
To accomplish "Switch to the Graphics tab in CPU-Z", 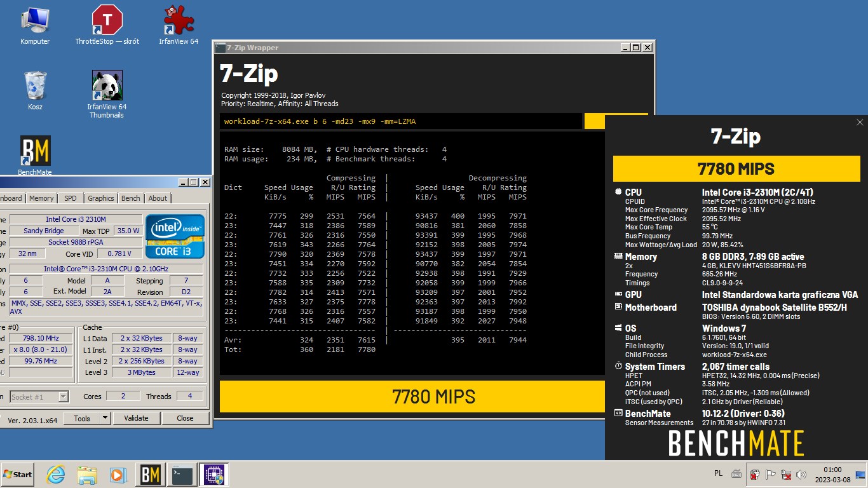I will pyautogui.click(x=101, y=198).
